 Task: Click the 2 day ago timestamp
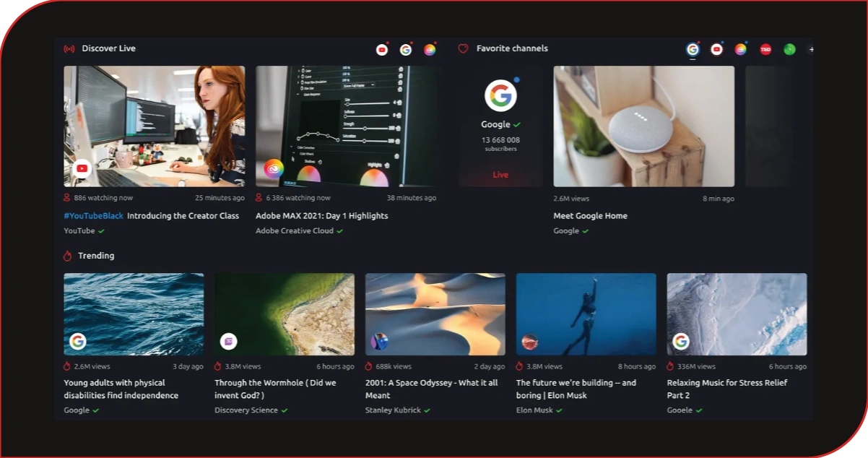tap(490, 367)
